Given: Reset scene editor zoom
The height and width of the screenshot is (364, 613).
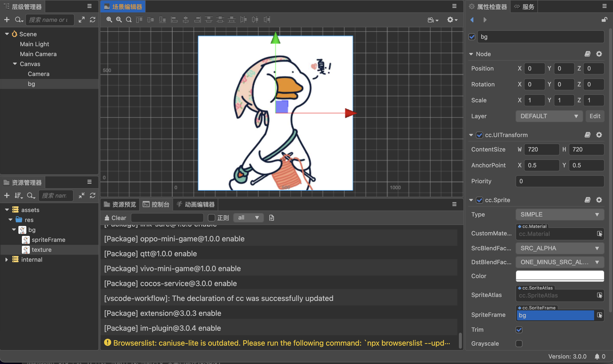Looking at the screenshot, I should (129, 20).
